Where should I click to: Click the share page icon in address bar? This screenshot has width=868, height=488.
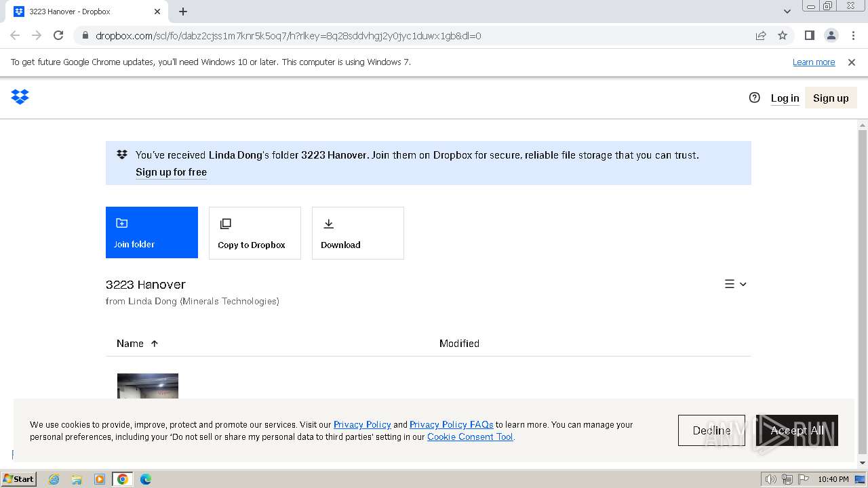point(761,35)
